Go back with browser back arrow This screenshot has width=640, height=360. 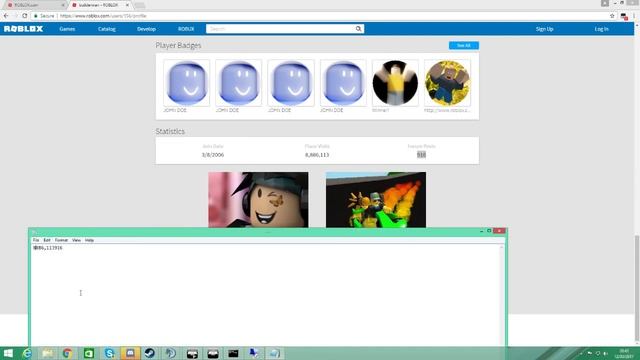tap(6, 16)
